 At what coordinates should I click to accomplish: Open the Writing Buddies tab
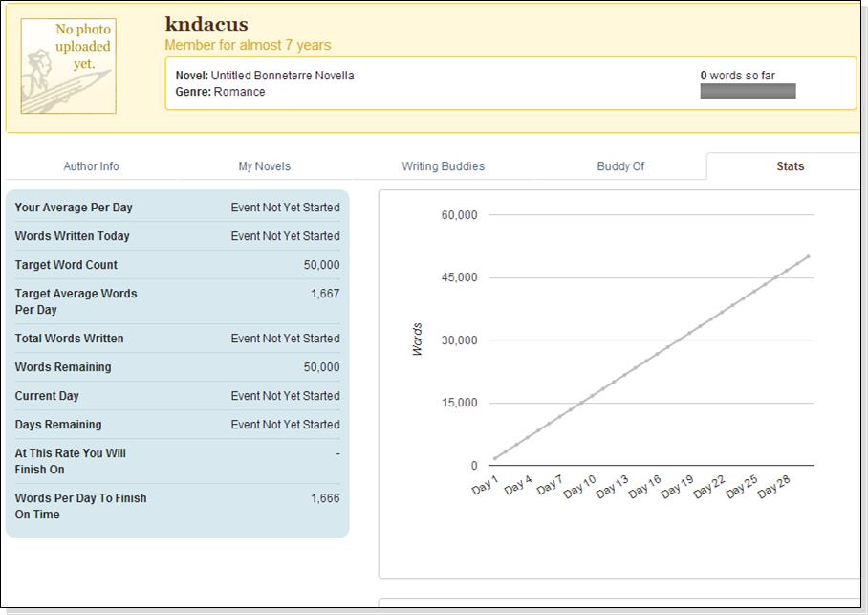click(443, 166)
